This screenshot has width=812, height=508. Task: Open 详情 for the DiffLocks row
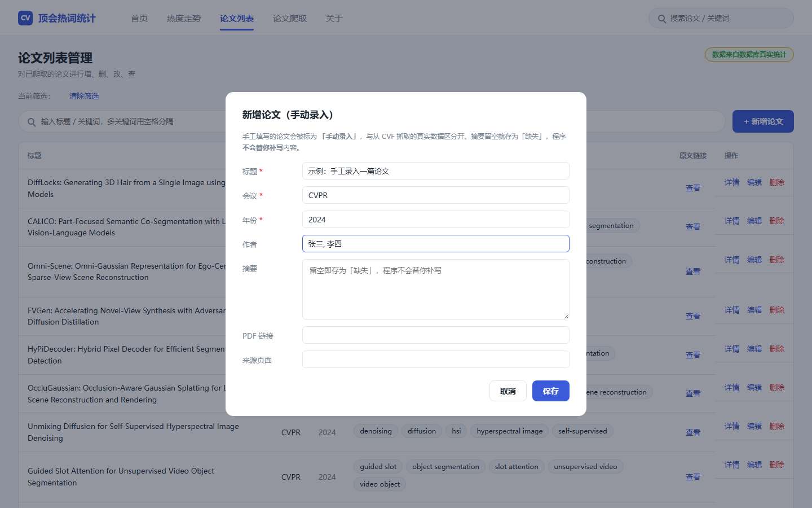click(x=732, y=182)
